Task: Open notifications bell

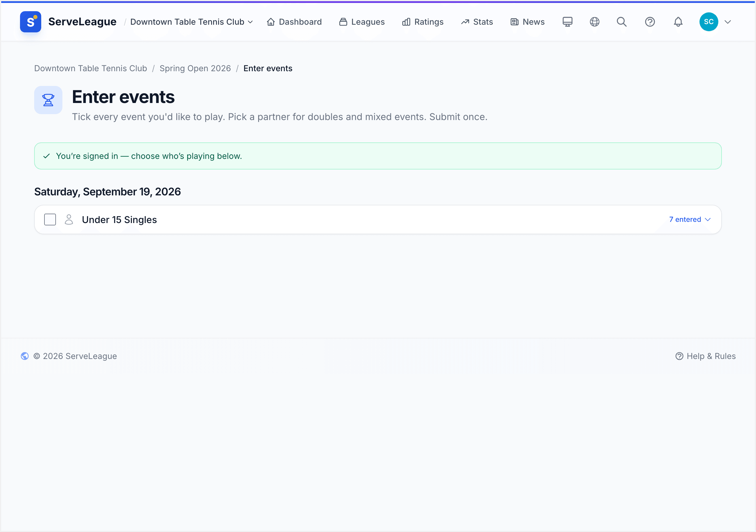Action: click(678, 22)
